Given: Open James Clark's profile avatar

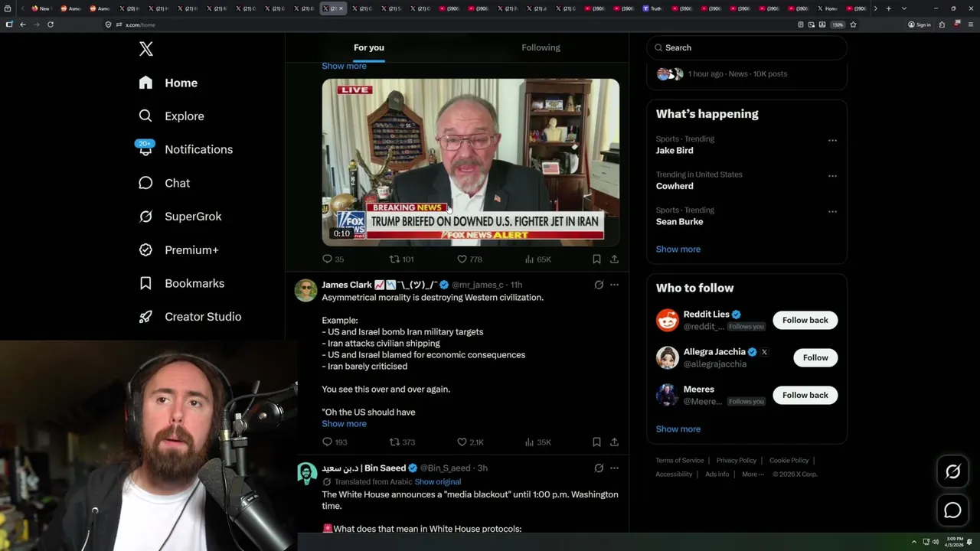Looking at the screenshot, I should (306, 291).
